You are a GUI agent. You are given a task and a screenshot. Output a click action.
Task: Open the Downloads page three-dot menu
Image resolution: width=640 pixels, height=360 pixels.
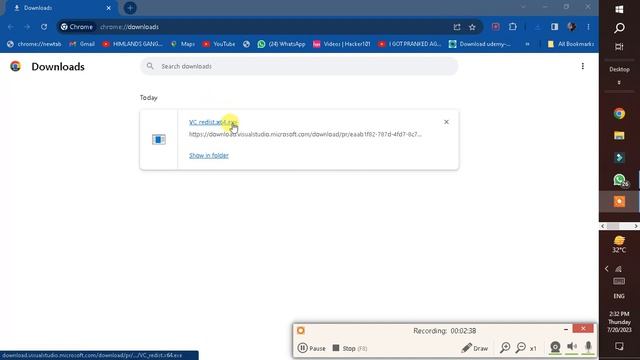(582, 66)
